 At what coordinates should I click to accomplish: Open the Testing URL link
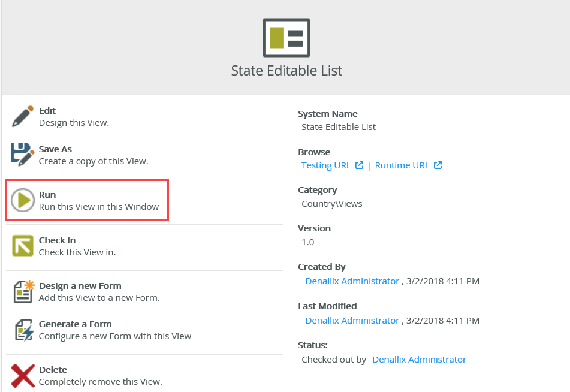[326, 165]
